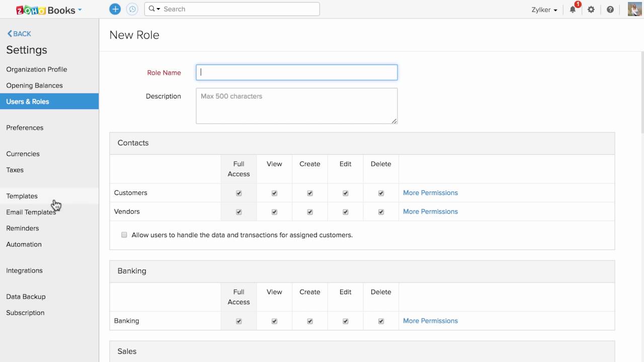
Task: Toggle Banking Full Access checkbox
Action: (x=239, y=321)
